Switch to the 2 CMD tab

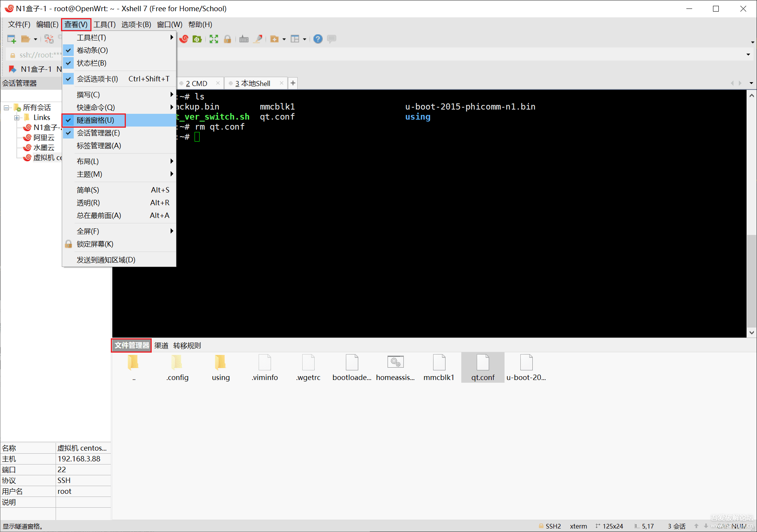pyautogui.click(x=196, y=83)
